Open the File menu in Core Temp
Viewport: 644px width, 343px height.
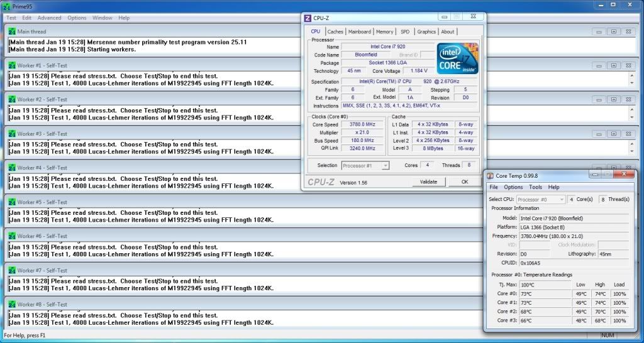click(x=494, y=187)
